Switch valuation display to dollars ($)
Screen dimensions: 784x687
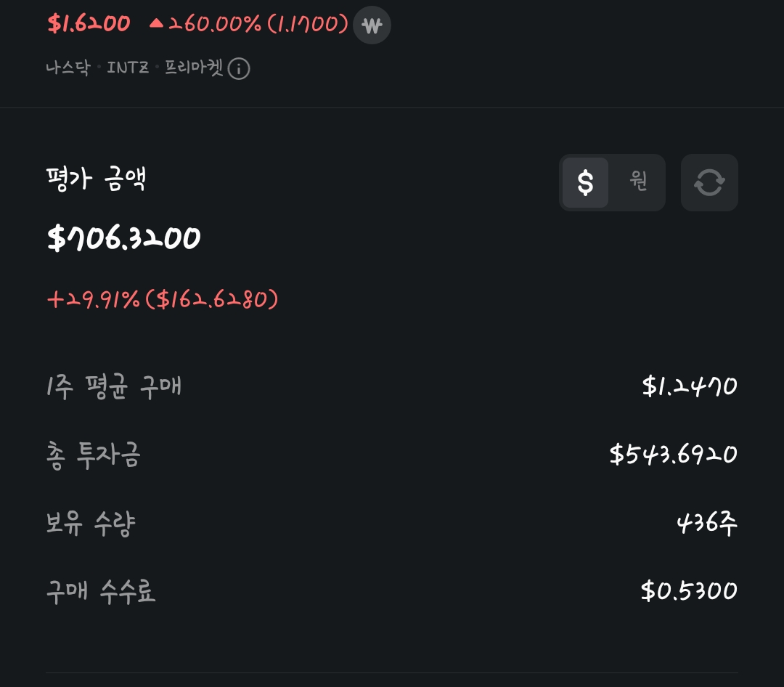(585, 182)
